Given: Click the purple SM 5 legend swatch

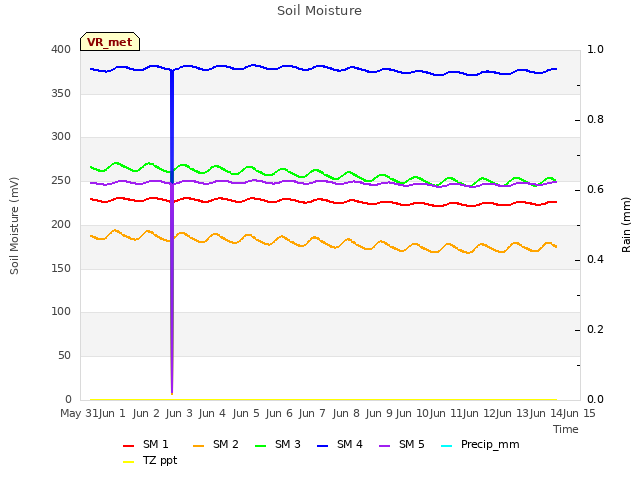Looking at the screenshot, I should [x=384, y=446].
